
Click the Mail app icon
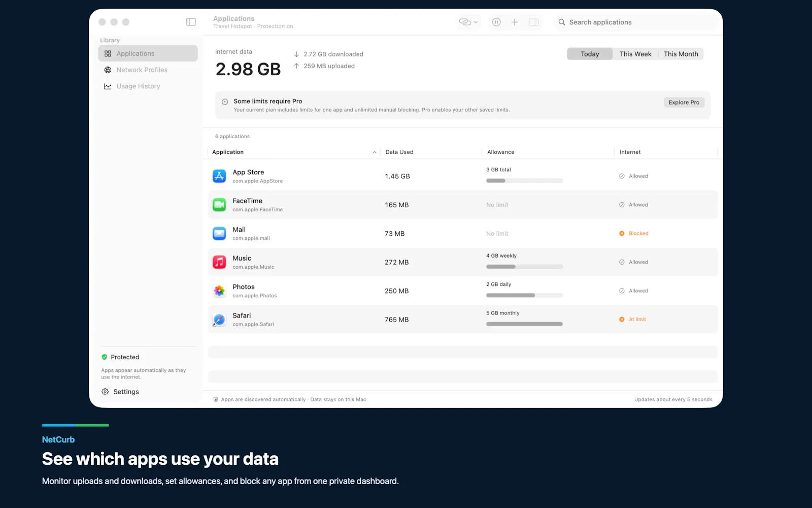219,234
